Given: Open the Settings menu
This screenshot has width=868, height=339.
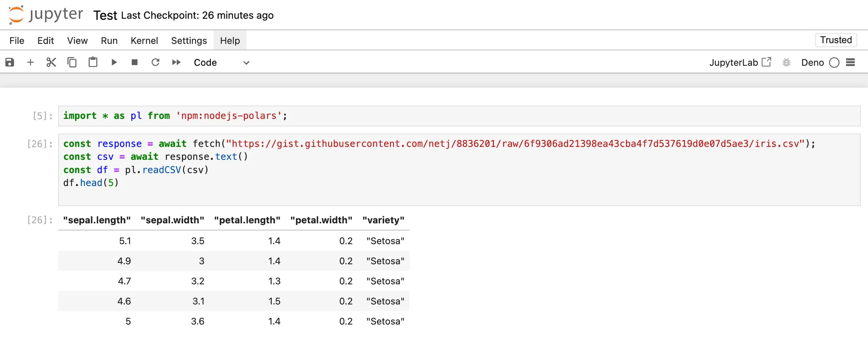Looking at the screenshot, I should click(x=189, y=40).
